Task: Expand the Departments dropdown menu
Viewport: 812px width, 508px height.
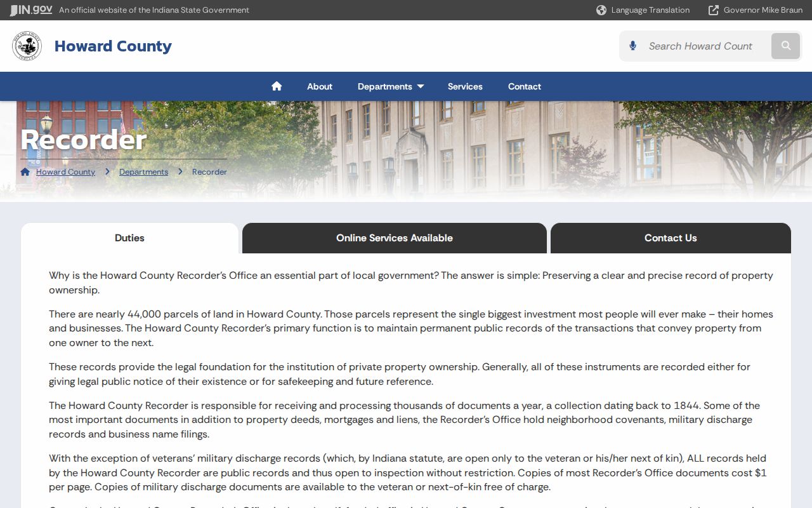Action: [x=391, y=86]
